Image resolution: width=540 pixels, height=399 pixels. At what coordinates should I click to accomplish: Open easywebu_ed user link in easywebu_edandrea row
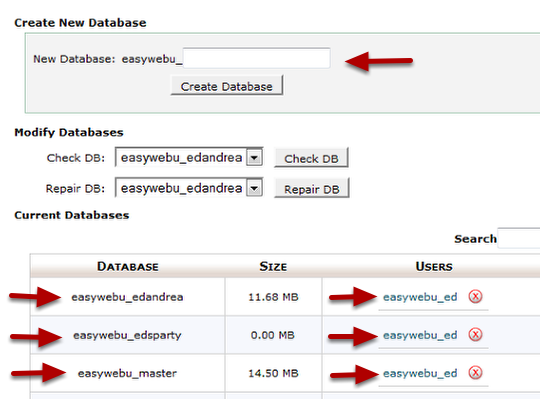tap(420, 297)
